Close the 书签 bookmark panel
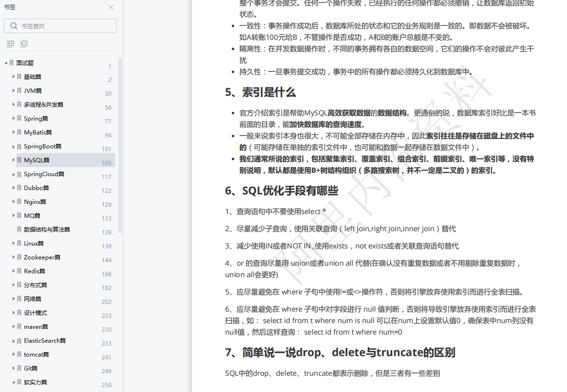Image resolution: width=567 pixels, height=392 pixels. [111, 7]
